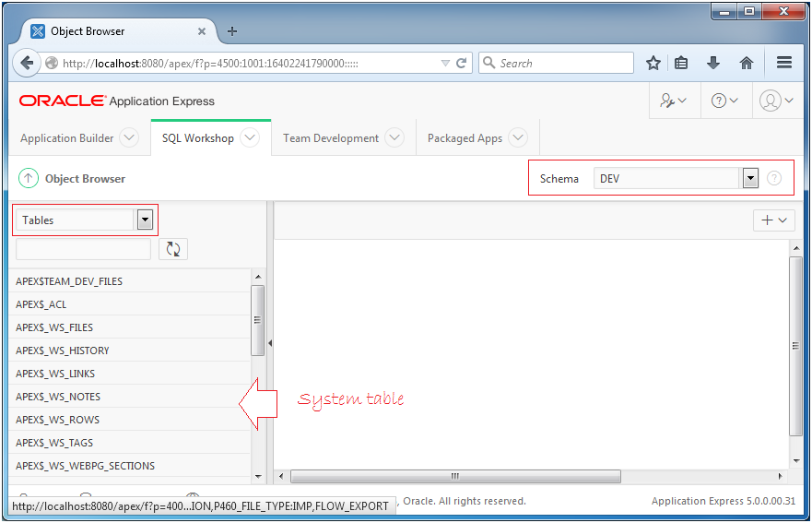Click the detail pane vertical scrollbar thumb
This screenshot has width=812, height=523.
[x=795, y=346]
